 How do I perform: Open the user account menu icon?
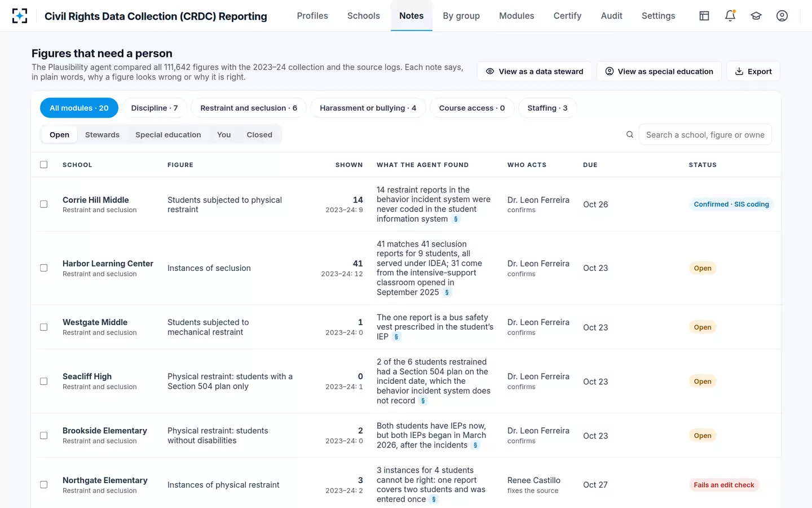pyautogui.click(x=782, y=16)
